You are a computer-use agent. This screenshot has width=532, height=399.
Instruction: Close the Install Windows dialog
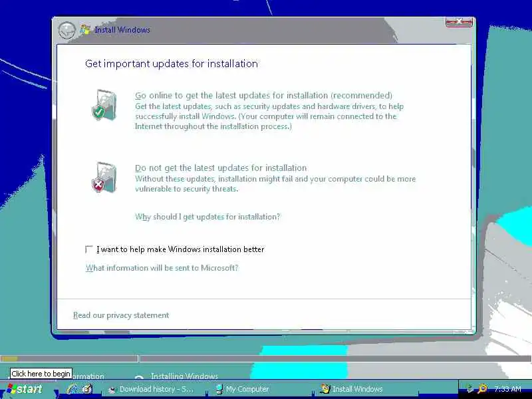click(x=459, y=22)
